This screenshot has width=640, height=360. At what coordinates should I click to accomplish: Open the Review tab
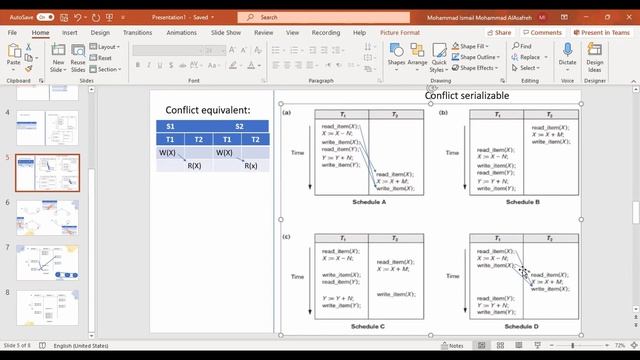tap(264, 32)
